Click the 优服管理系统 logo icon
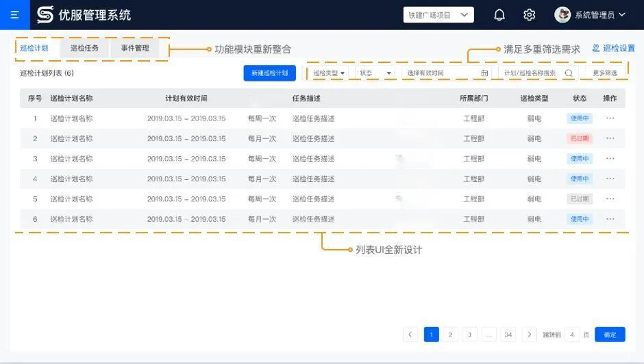Image resolution: width=644 pixels, height=364 pixels. click(x=45, y=15)
